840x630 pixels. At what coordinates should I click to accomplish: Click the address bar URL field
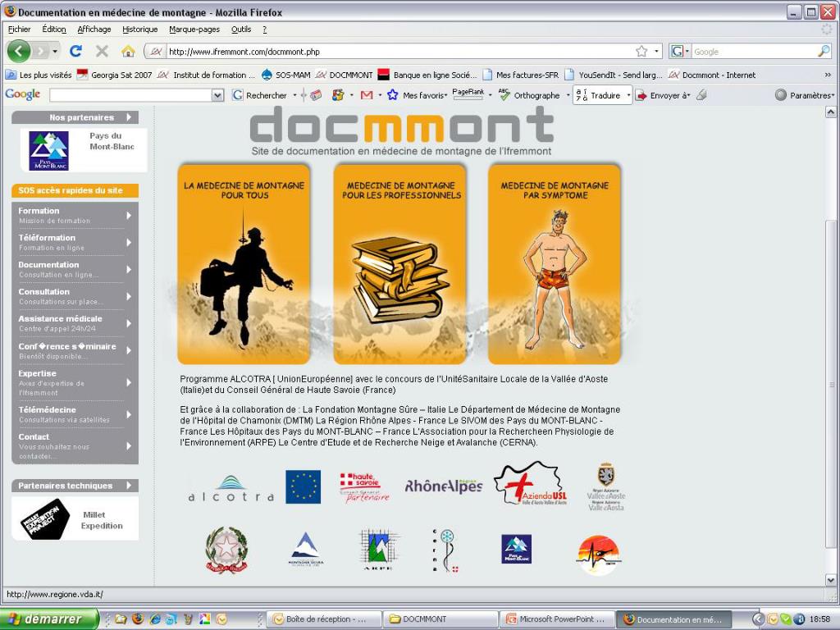point(399,52)
